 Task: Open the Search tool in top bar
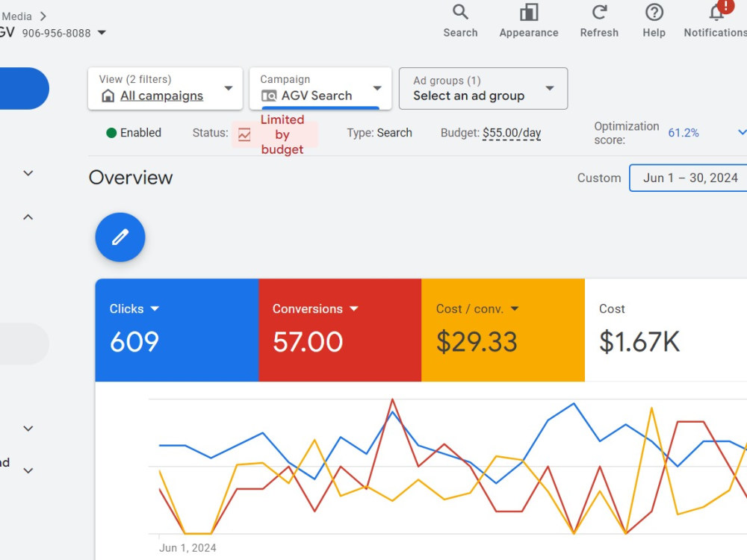click(x=460, y=13)
